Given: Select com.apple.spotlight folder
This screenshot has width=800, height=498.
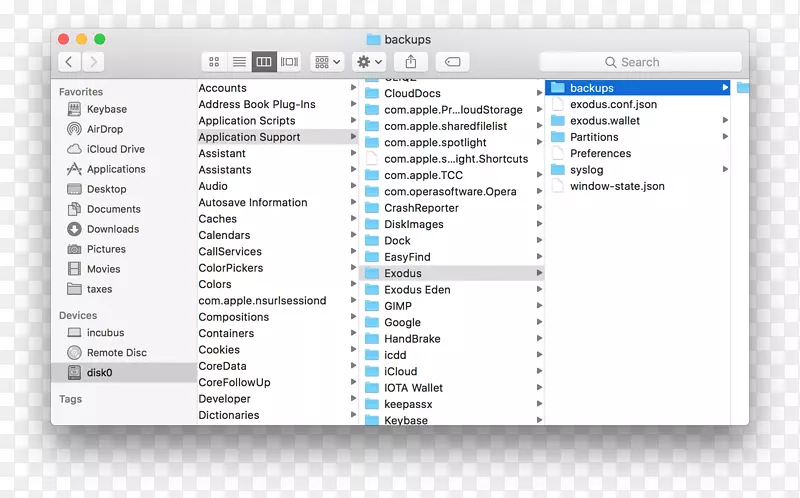Looking at the screenshot, I should click(452, 142).
